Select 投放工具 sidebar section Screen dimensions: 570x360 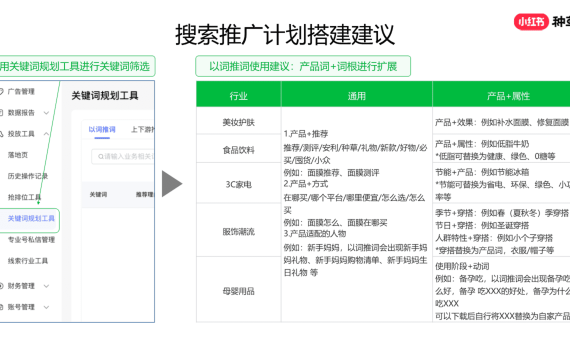coord(21,134)
